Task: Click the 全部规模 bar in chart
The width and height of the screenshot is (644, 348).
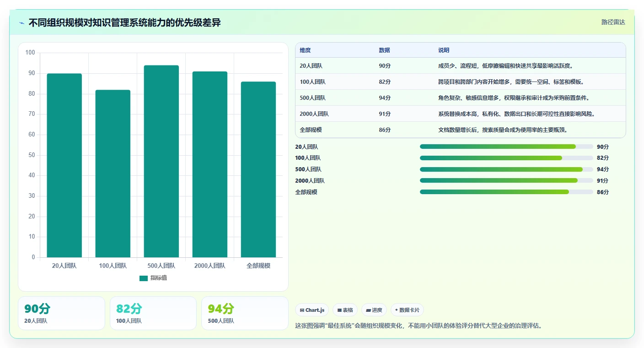Action: pos(258,169)
